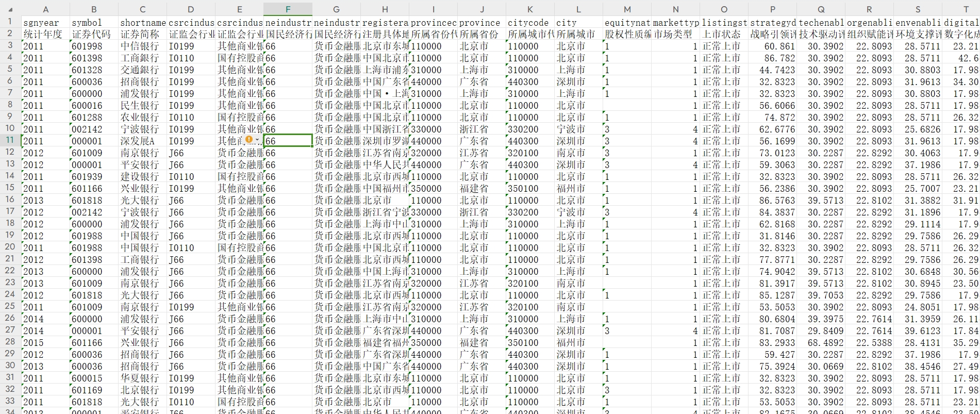Click the 'province' header cell in column J
This screenshot has height=414, width=980.
point(481,22)
